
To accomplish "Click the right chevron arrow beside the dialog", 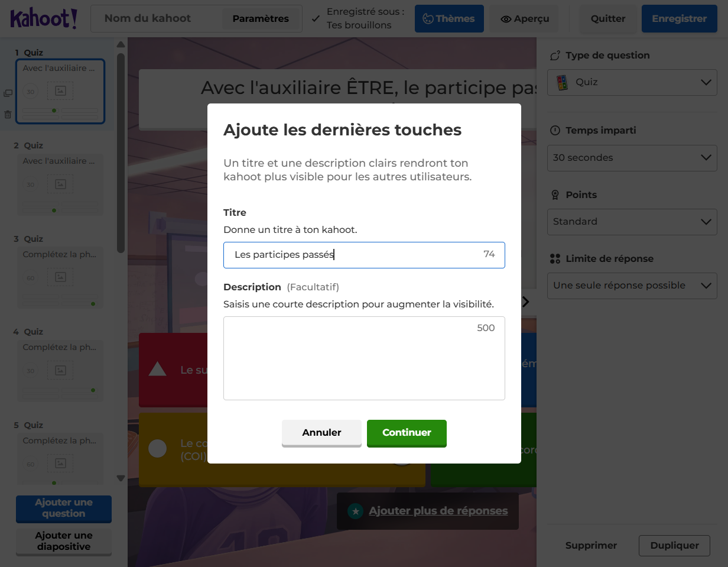I will pos(526,302).
